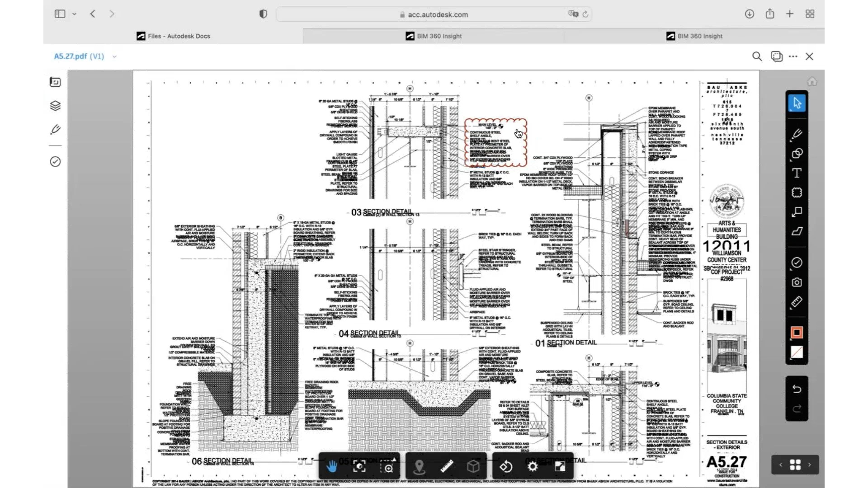Open the A5.27.pdf version dropdown
Image resolution: width=868 pixels, height=488 pixels.
[x=114, y=56]
